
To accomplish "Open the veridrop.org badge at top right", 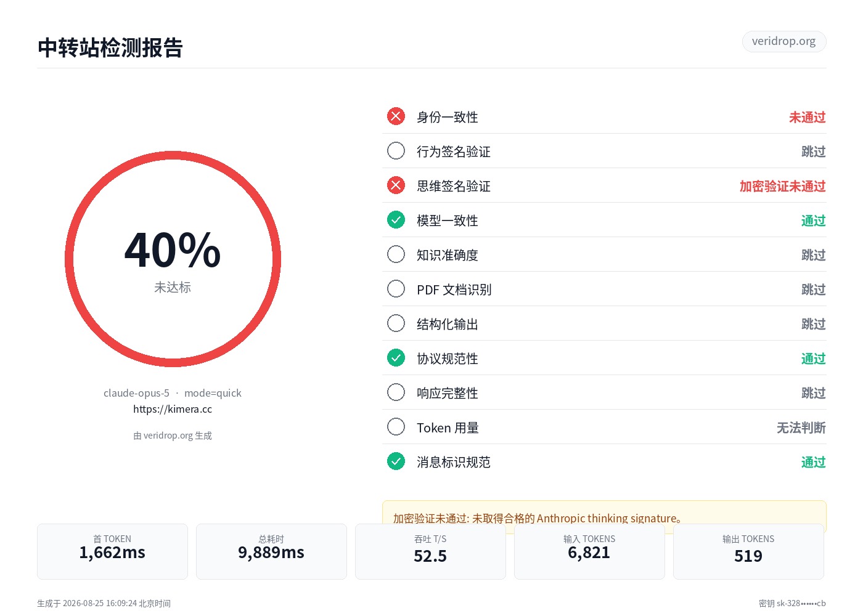I will 783,41.
